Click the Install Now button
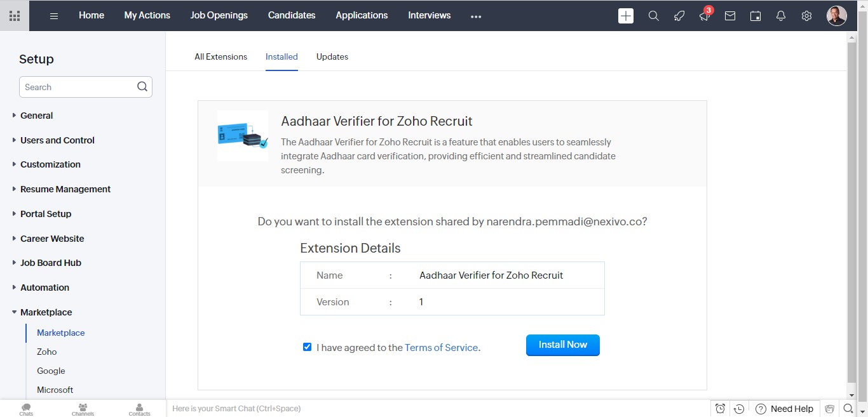Image resolution: width=868 pixels, height=417 pixels. click(x=563, y=345)
